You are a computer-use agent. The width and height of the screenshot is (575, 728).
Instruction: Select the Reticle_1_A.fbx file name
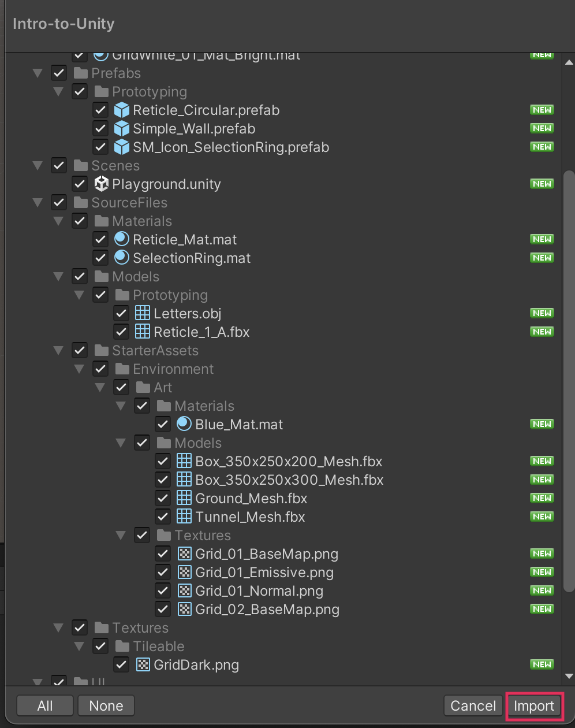tap(201, 332)
